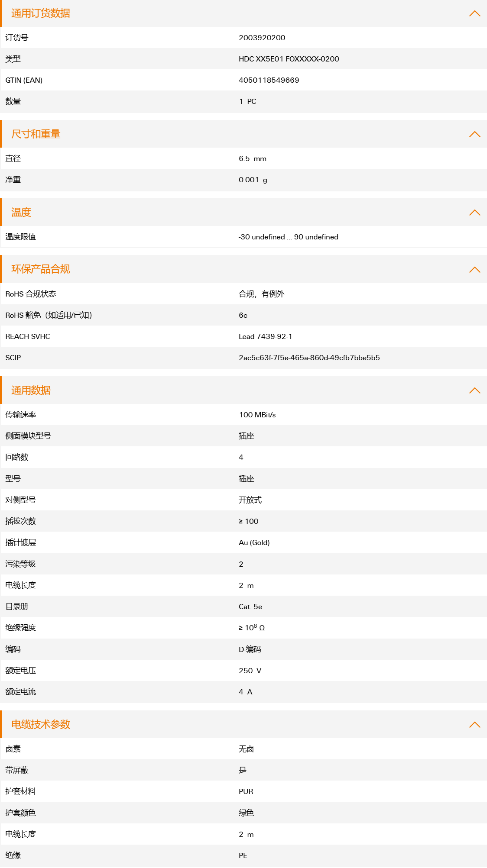Click REACH SVHC value Lead 7439-92-1

click(x=266, y=336)
